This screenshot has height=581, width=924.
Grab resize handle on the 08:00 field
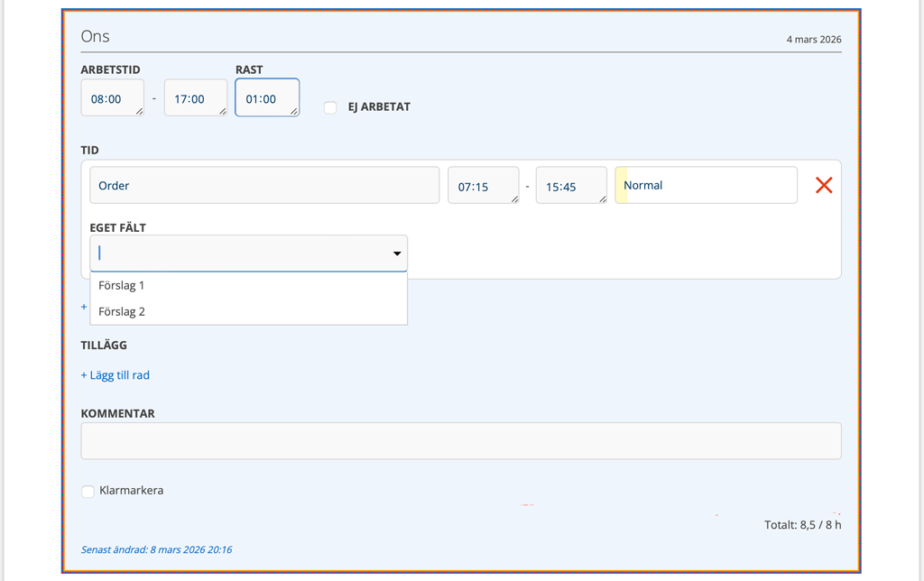pos(139,111)
